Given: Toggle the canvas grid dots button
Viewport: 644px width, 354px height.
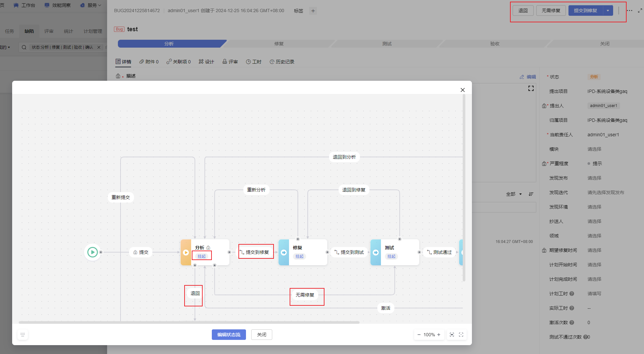Looking at the screenshot, I should [23, 335].
